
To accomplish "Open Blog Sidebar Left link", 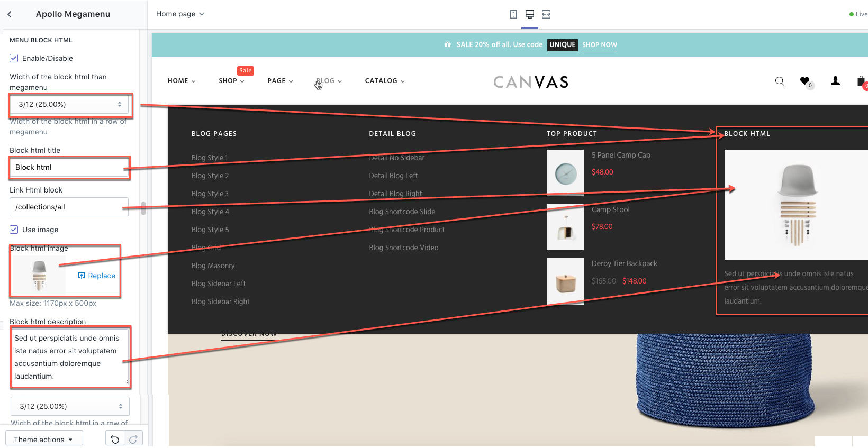I will [219, 284].
